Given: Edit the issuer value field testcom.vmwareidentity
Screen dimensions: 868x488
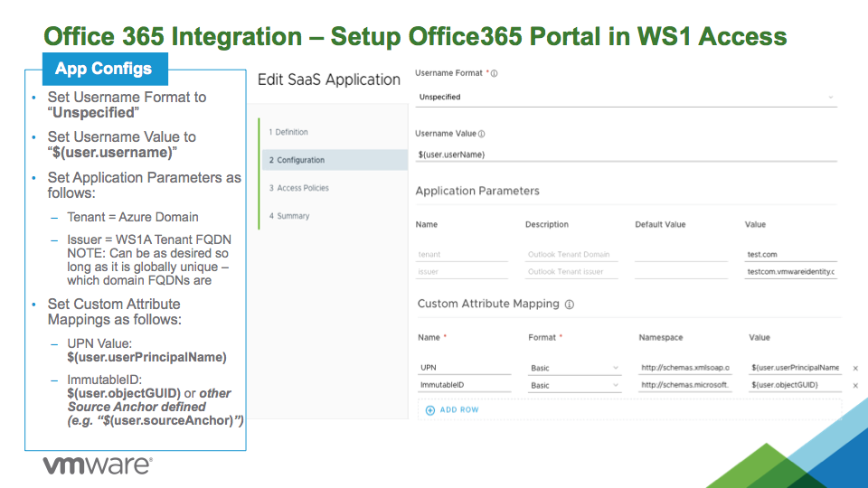Looking at the screenshot, I should coord(790,272).
